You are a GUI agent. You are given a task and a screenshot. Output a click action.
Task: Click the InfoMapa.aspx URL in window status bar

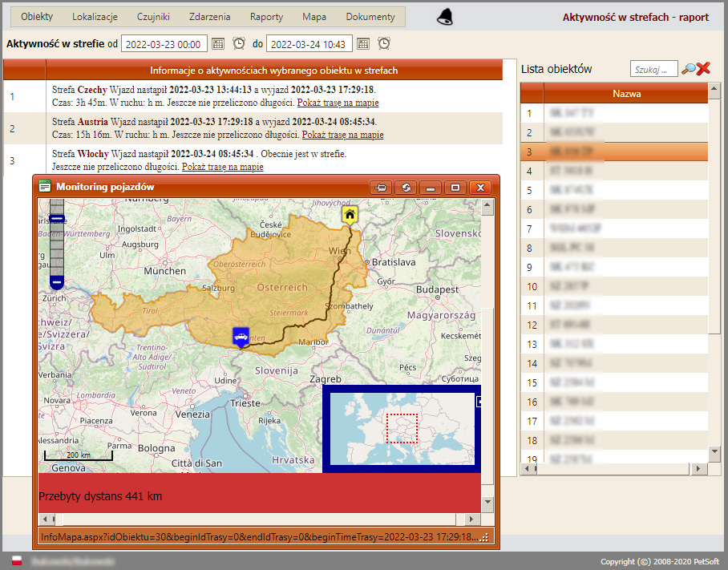(259, 537)
